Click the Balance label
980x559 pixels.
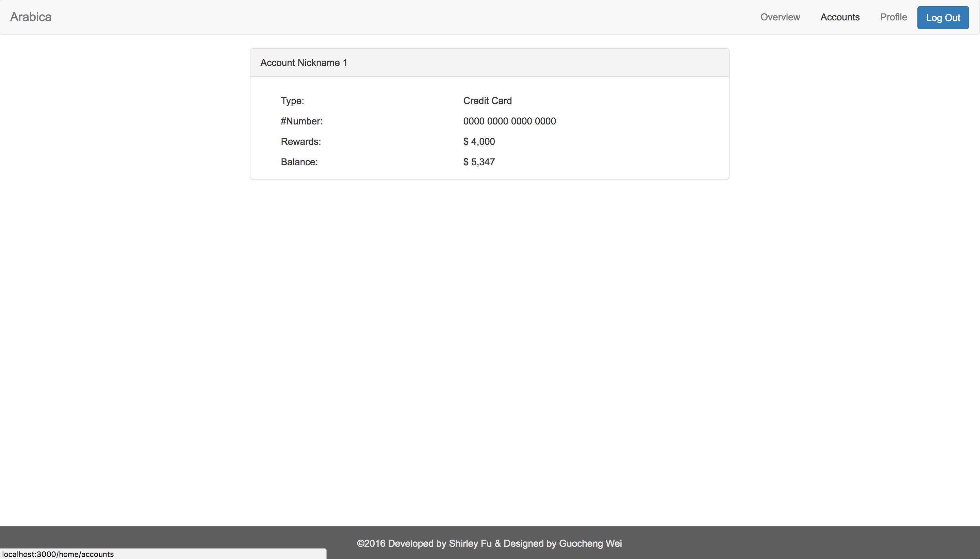299,162
